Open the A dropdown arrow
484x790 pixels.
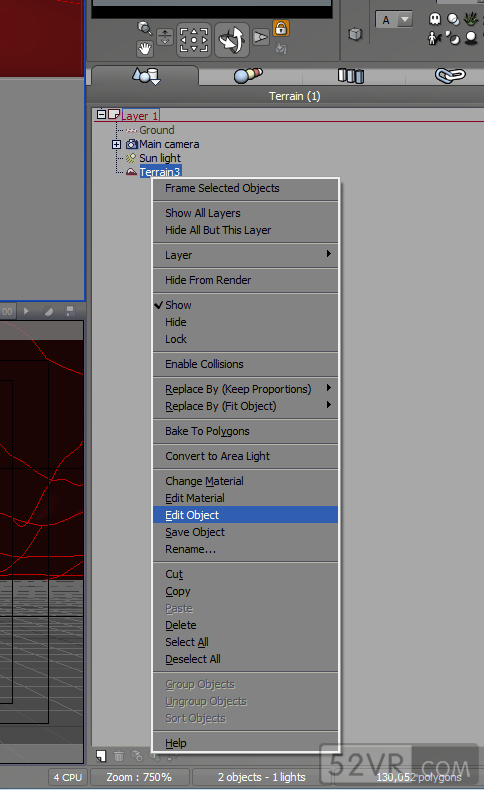point(405,20)
